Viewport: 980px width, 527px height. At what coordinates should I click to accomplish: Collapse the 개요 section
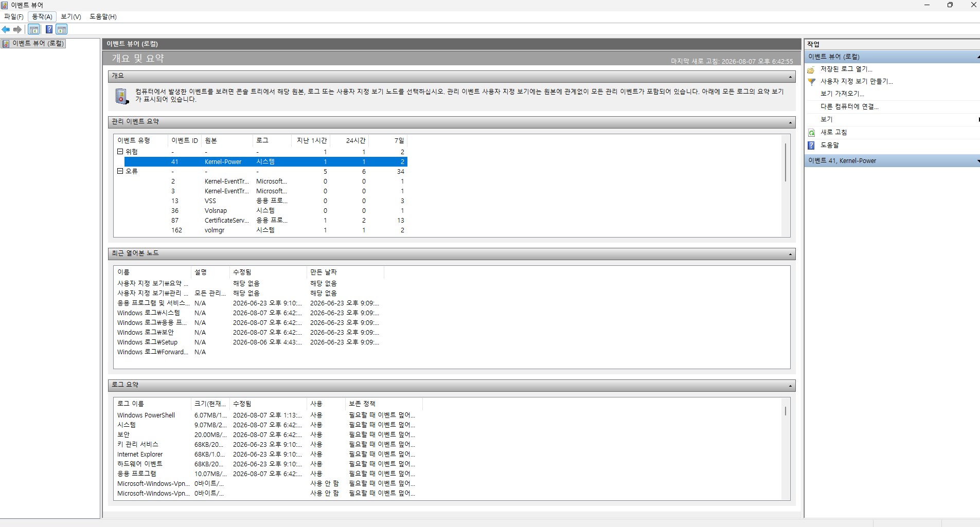(790, 77)
